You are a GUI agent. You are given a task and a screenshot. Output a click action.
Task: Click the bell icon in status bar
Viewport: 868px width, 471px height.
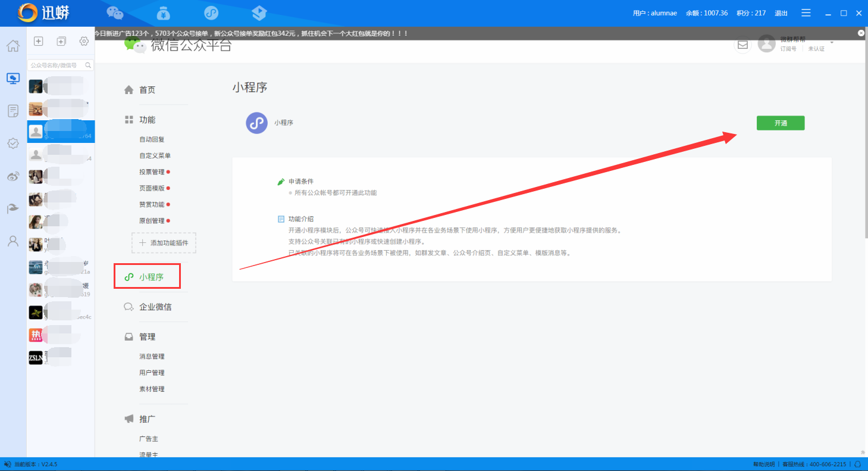(858, 464)
